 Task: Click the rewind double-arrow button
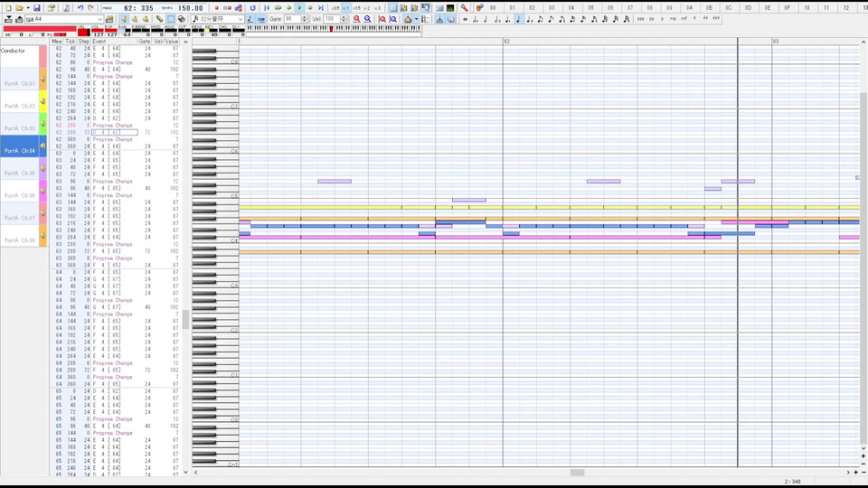278,8
